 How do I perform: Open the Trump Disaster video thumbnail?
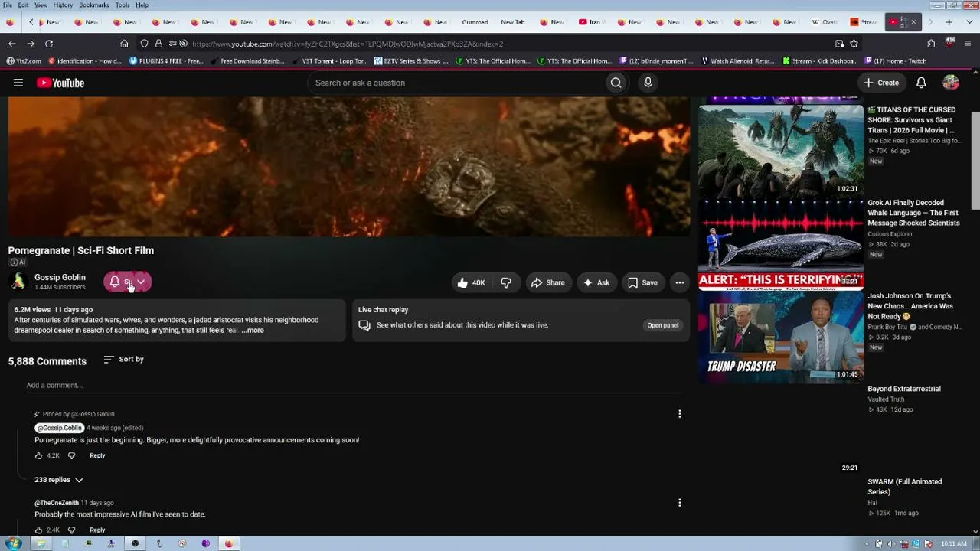pyautogui.click(x=781, y=337)
